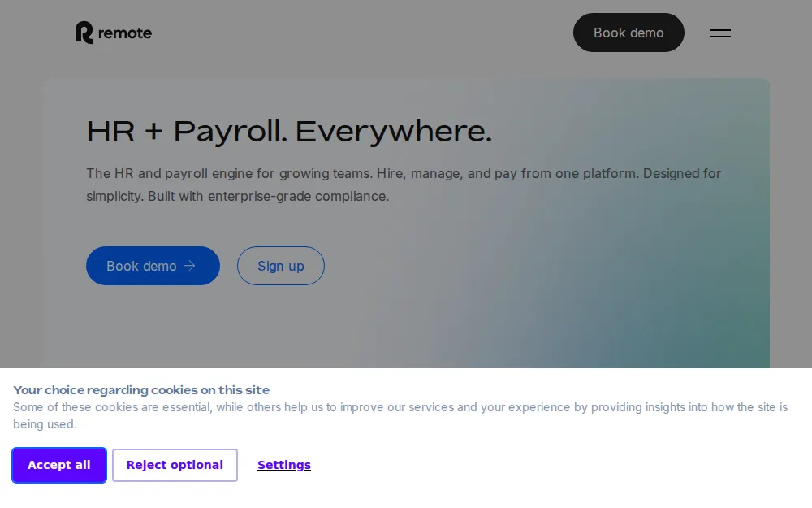Click the arrow on the blue Book demo button

tap(190, 266)
